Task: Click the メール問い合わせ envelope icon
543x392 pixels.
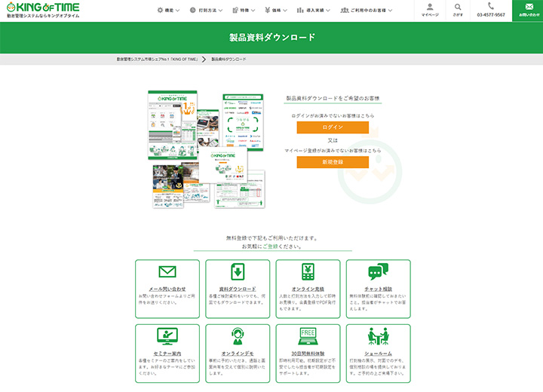Action: pos(167,272)
